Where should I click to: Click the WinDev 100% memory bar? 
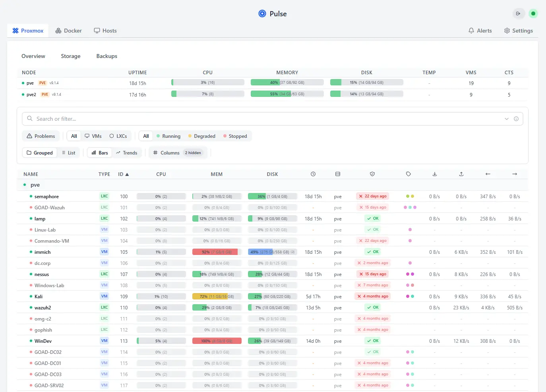217,341
